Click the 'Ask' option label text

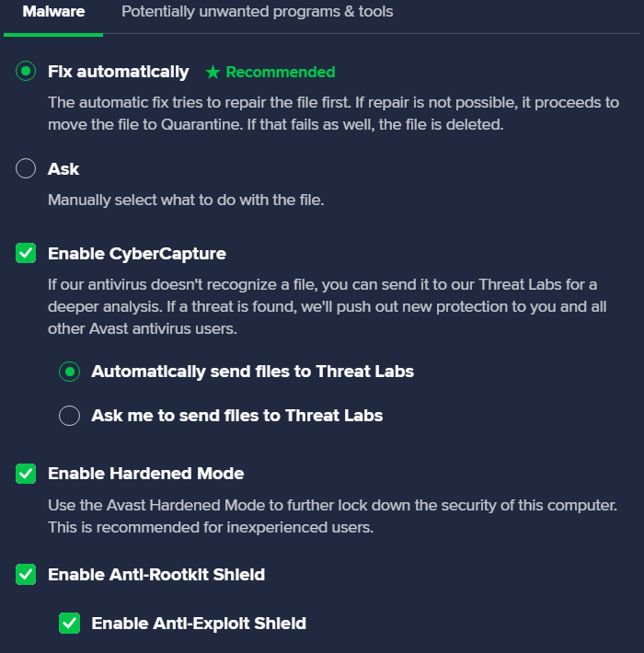(63, 169)
